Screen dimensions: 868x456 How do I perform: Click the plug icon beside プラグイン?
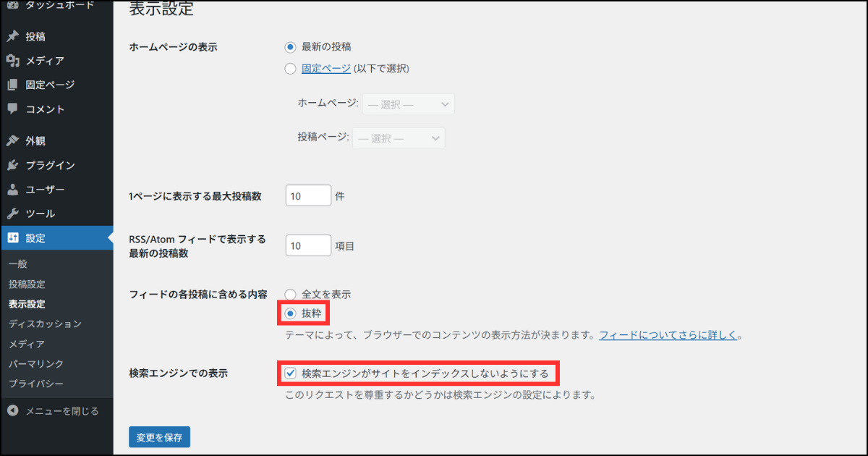tap(12, 165)
